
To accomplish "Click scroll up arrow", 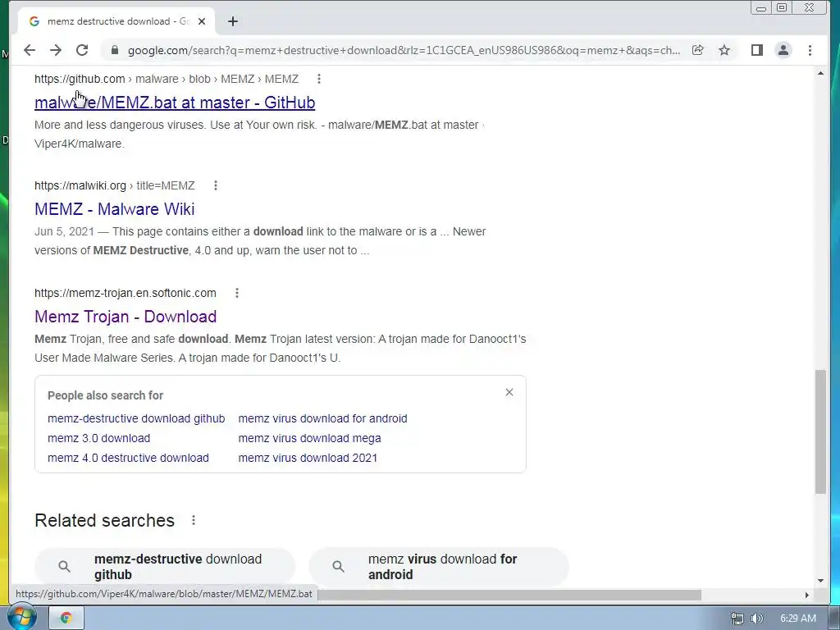I will click(820, 73).
